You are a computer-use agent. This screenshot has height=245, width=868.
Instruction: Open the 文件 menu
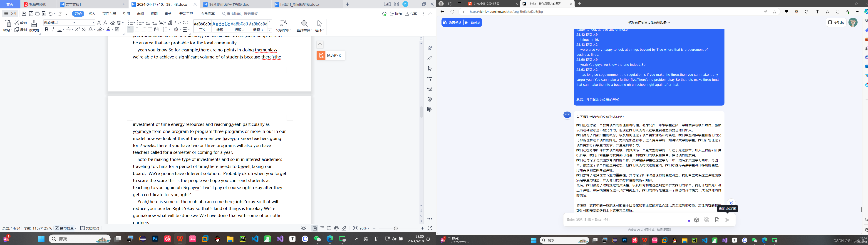(x=10, y=14)
